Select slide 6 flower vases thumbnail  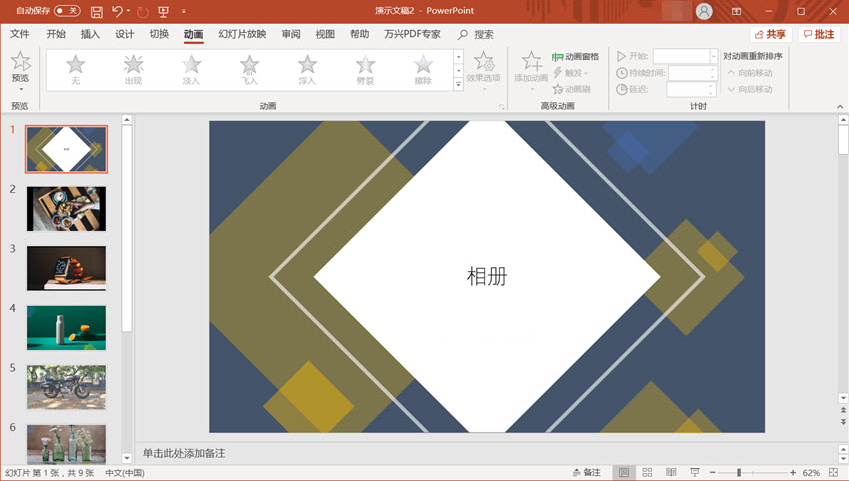click(x=67, y=444)
